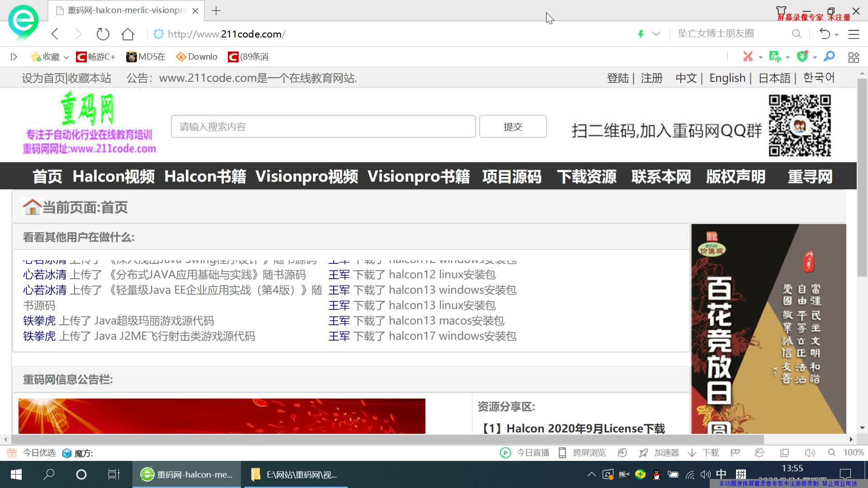Click the 100% zoom control
Screen dimensions: 868x488
click(854, 452)
